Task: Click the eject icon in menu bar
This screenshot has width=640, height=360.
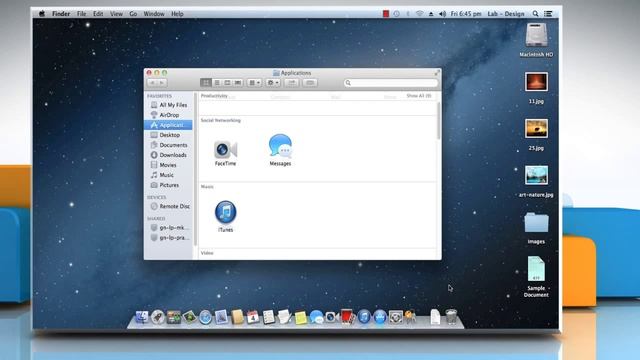Action: pos(431,13)
